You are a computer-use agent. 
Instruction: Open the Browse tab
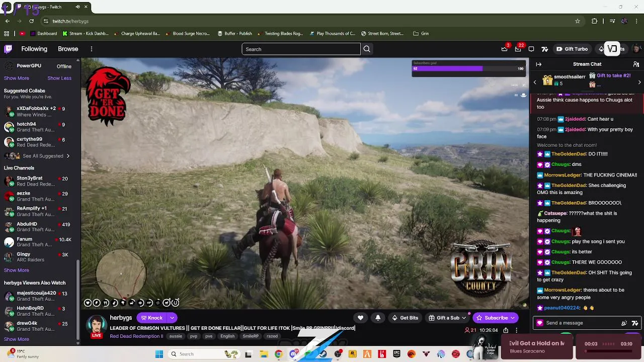click(x=68, y=49)
